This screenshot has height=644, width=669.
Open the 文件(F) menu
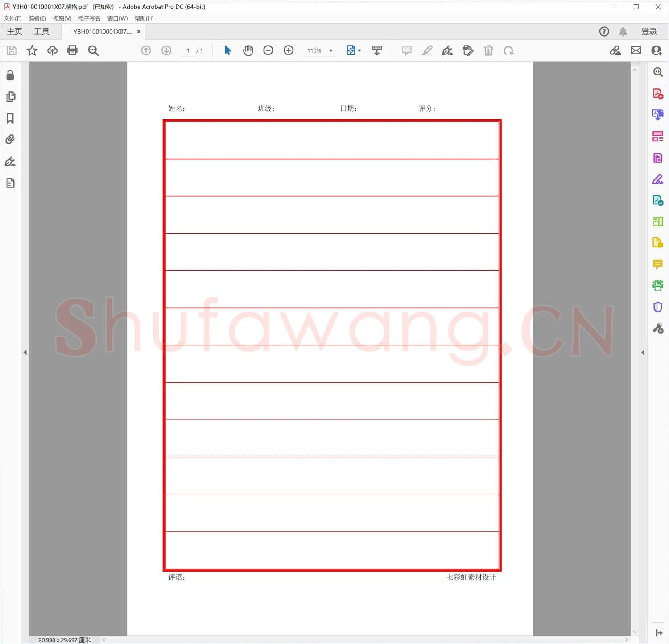[x=12, y=18]
